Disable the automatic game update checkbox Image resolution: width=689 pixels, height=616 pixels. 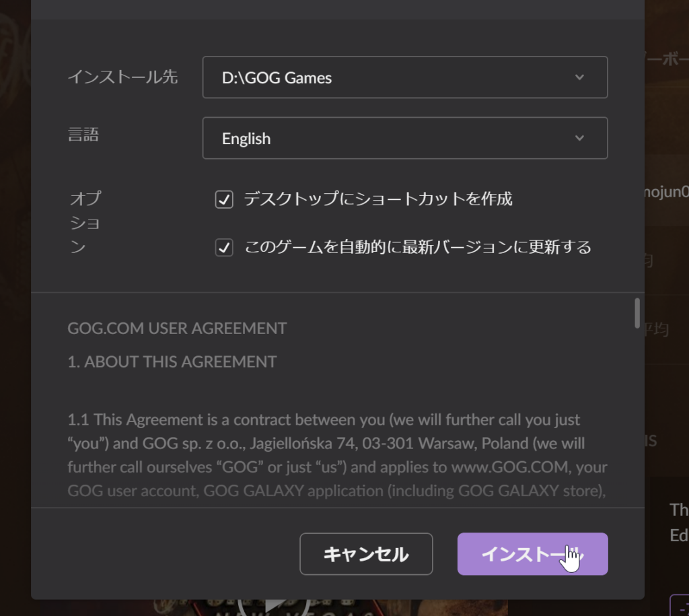224,248
